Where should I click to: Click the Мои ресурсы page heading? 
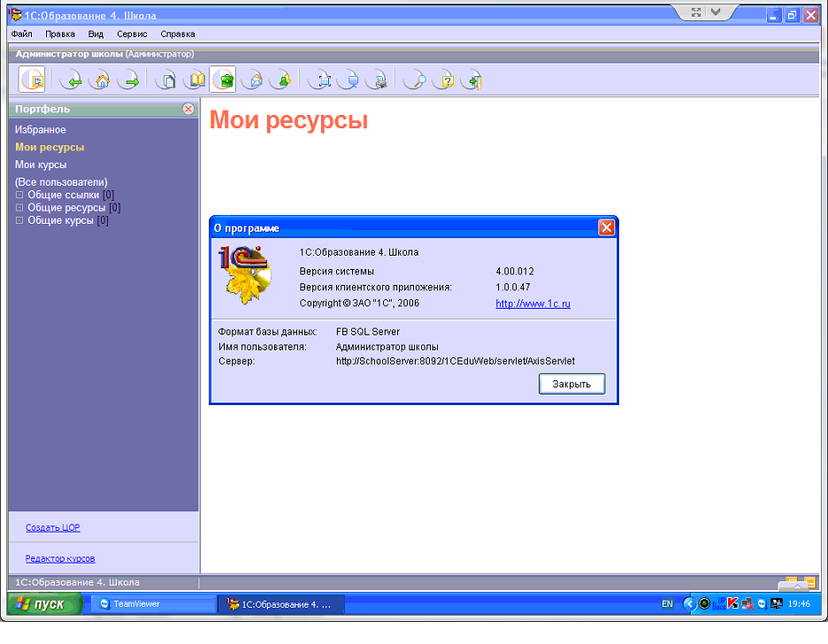coord(289,119)
